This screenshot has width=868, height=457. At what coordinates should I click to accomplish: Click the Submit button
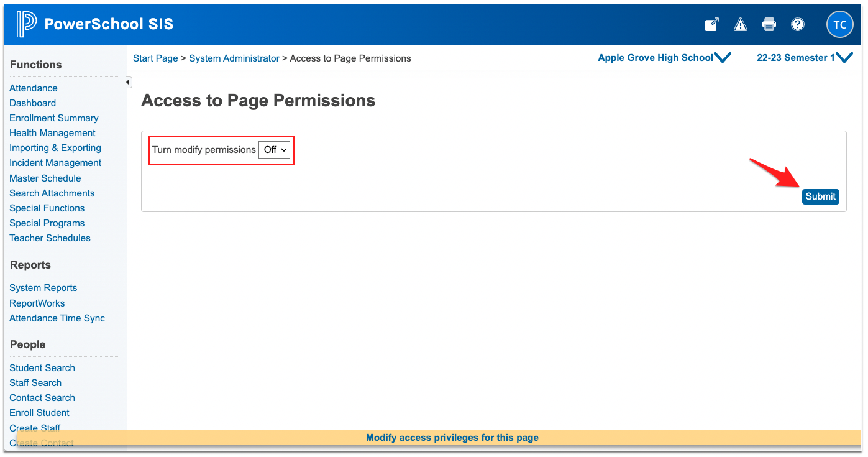[820, 196]
